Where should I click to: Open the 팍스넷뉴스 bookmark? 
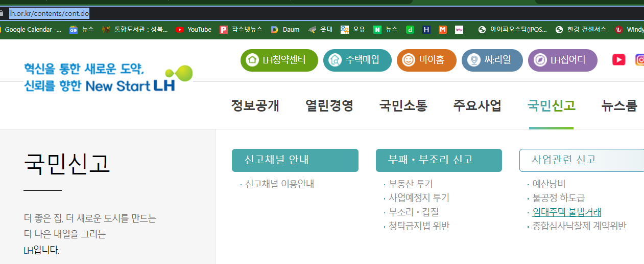tap(241, 30)
